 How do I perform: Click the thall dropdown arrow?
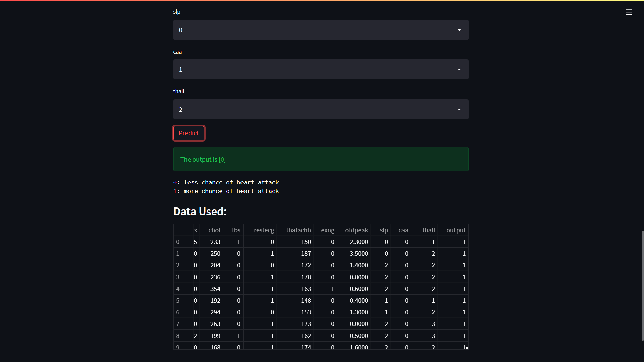pyautogui.click(x=459, y=110)
